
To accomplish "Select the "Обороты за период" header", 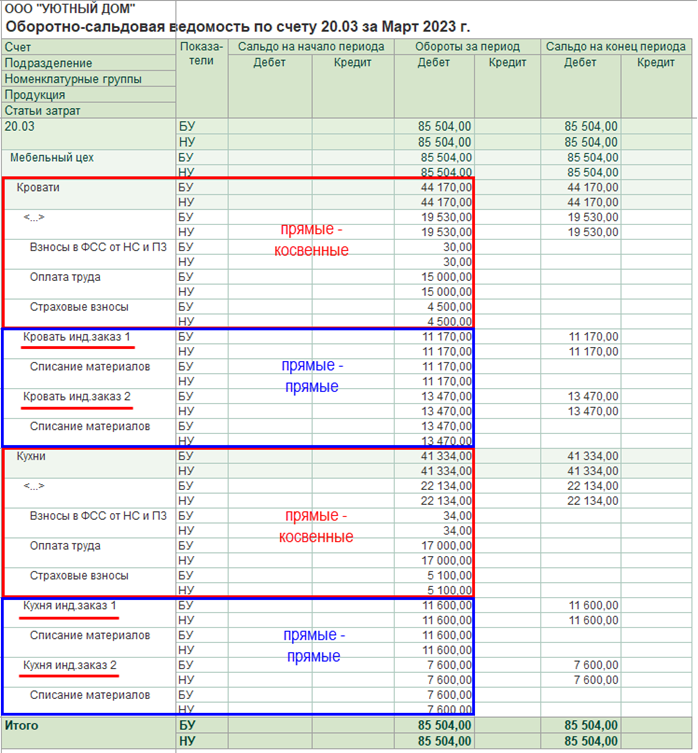I will point(467,47).
